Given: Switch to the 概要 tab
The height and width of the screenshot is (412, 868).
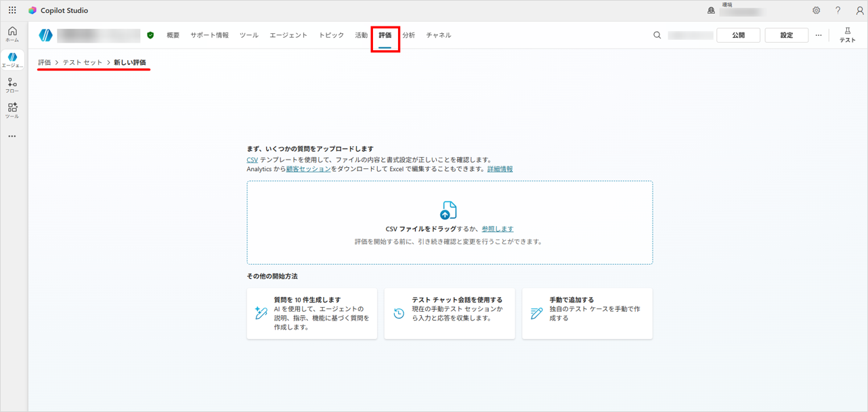Looking at the screenshot, I should tap(173, 35).
